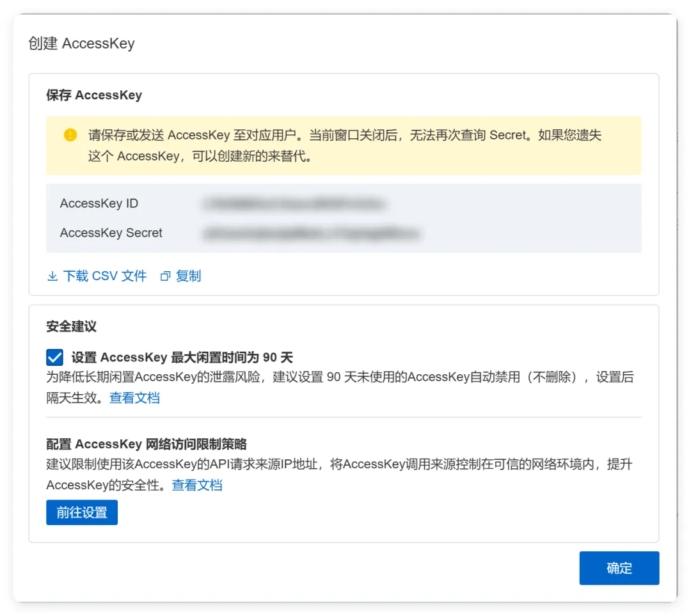Click the blurred AccessKey Secret value

click(312, 233)
